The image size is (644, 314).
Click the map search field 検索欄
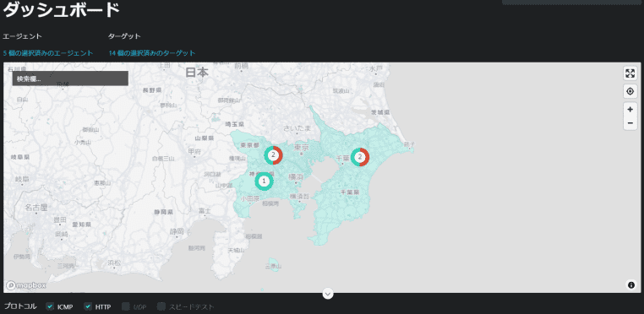70,78
